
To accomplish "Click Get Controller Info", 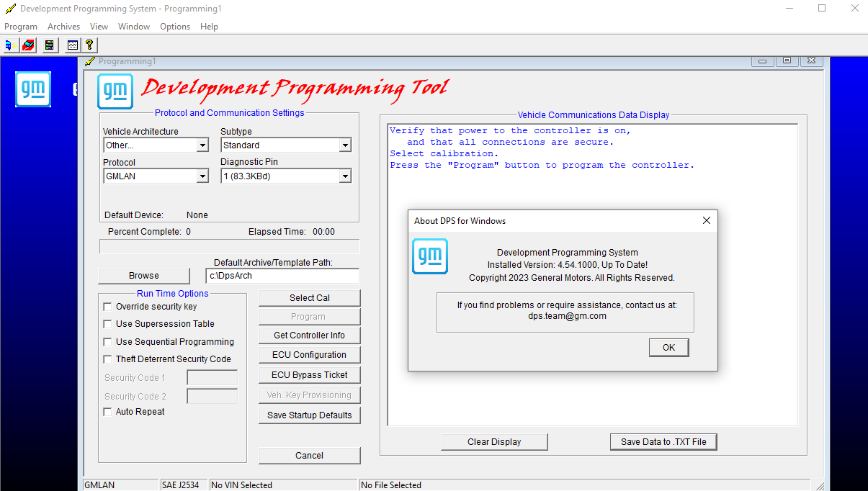I will [x=310, y=335].
